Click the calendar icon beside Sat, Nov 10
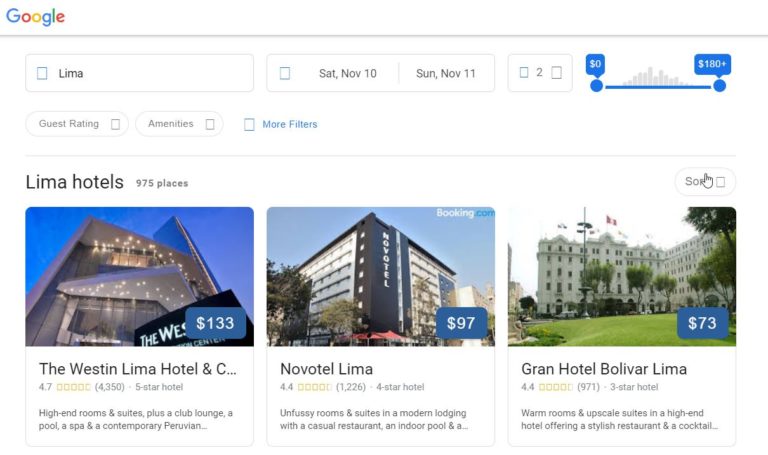Screen dimensions: 768x455 click(x=285, y=73)
